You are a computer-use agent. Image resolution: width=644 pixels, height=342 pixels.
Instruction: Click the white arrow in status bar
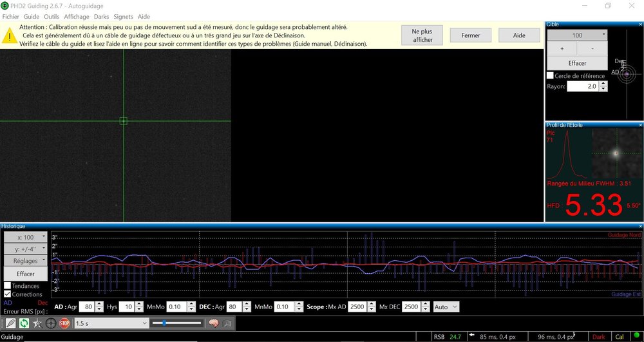[x=472, y=335]
